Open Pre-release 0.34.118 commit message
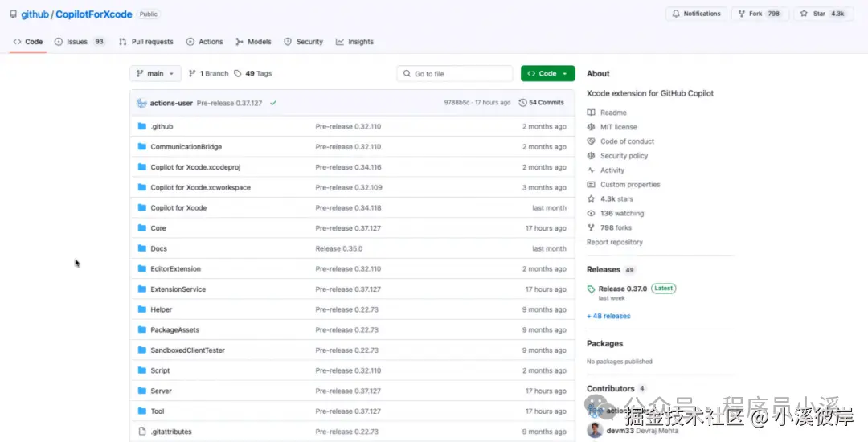 [348, 208]
